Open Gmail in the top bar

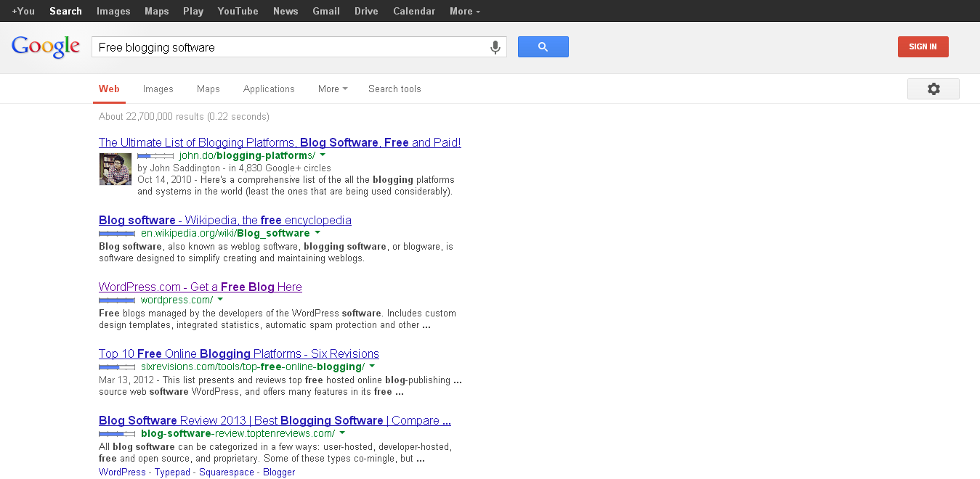coord(326,11)
